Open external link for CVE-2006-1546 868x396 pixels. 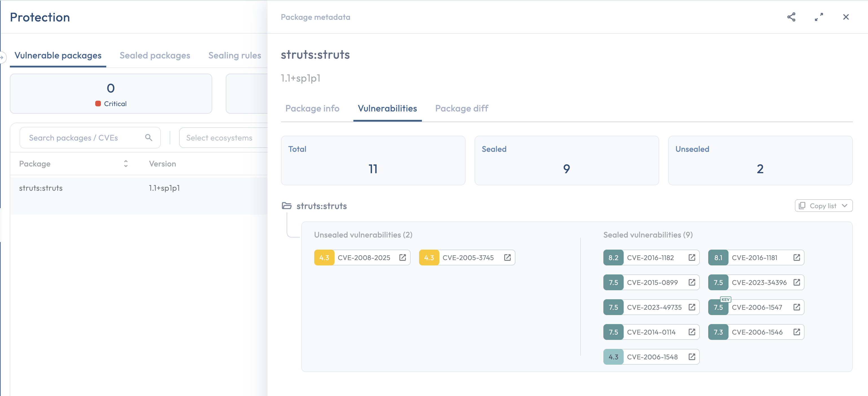coord(797,332)
